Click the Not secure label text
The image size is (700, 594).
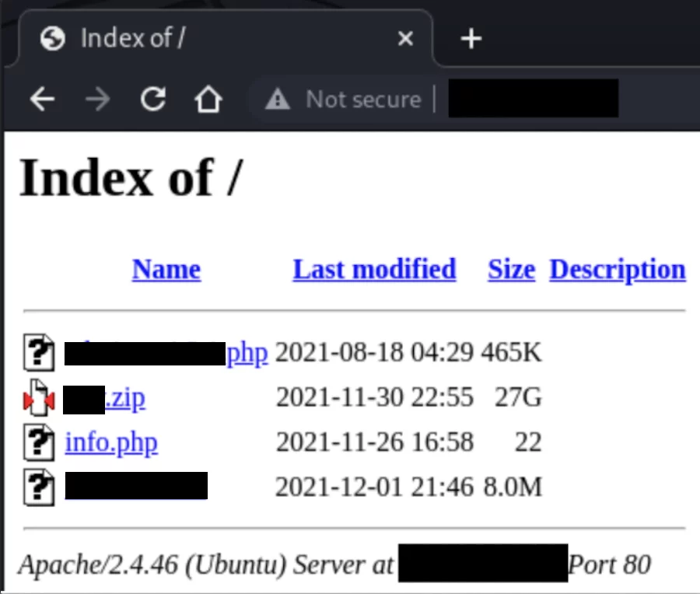click(362, 99)
